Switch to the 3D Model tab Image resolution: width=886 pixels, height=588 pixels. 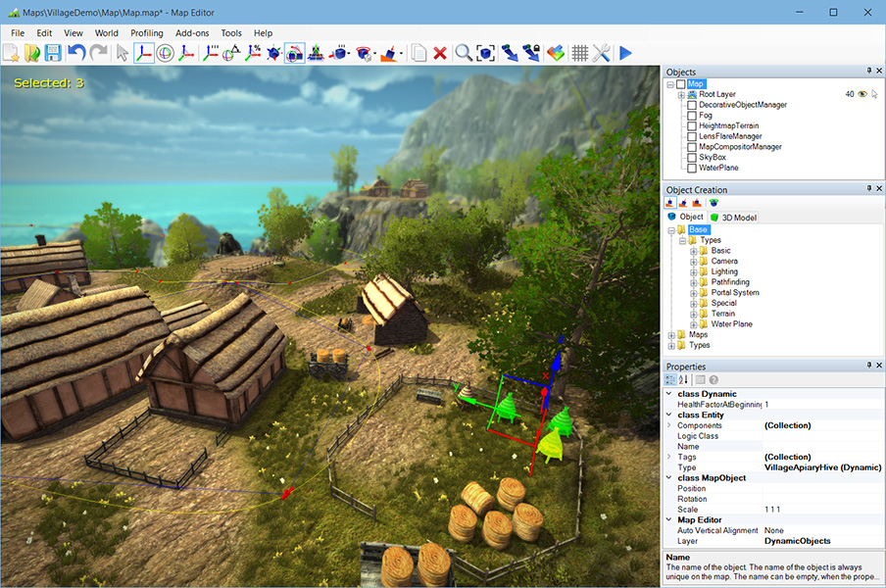(x=733, y=218)
